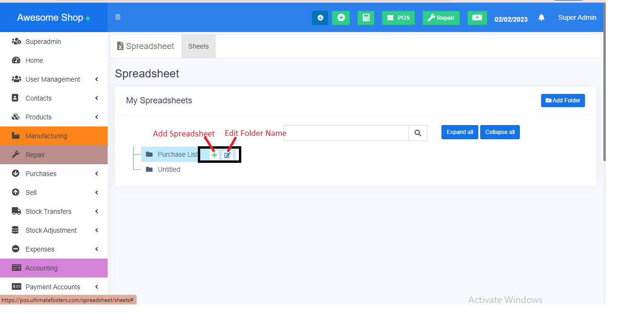Select the Untitled folder in tree
This screenshot has height=336, width=644.
pyautogui.click(x=169, y=169)
